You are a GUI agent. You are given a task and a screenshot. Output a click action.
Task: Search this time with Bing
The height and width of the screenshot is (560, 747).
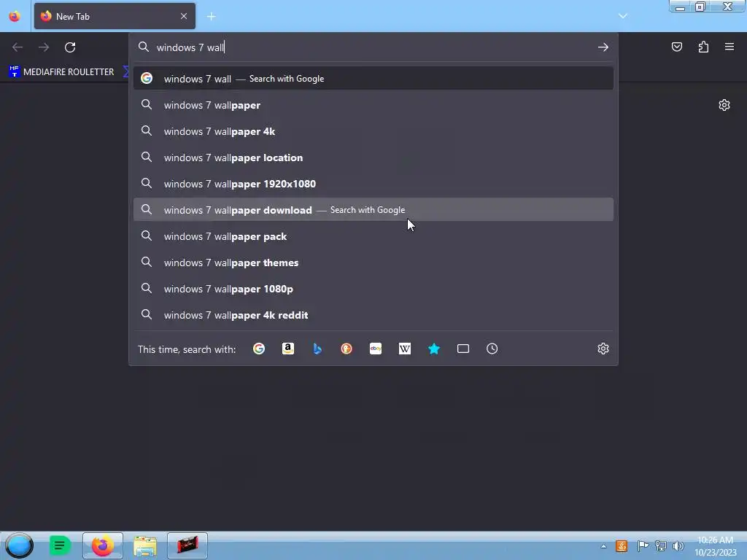tap(317, 349)
